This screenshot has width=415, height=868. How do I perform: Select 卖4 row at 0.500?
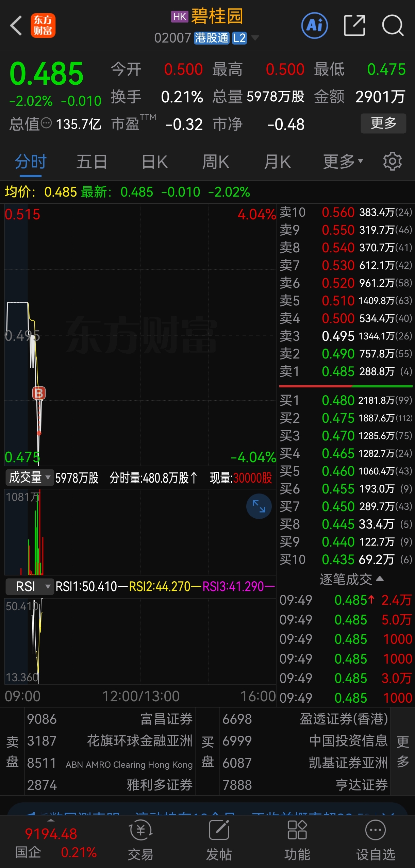click(x=346, y=318)
